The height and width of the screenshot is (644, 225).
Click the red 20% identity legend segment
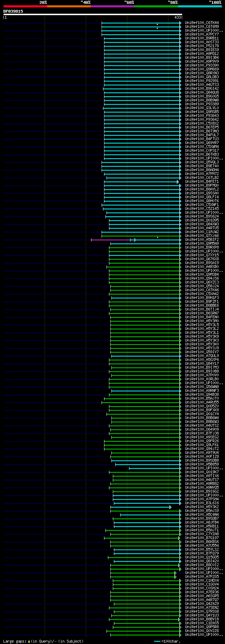25,6
